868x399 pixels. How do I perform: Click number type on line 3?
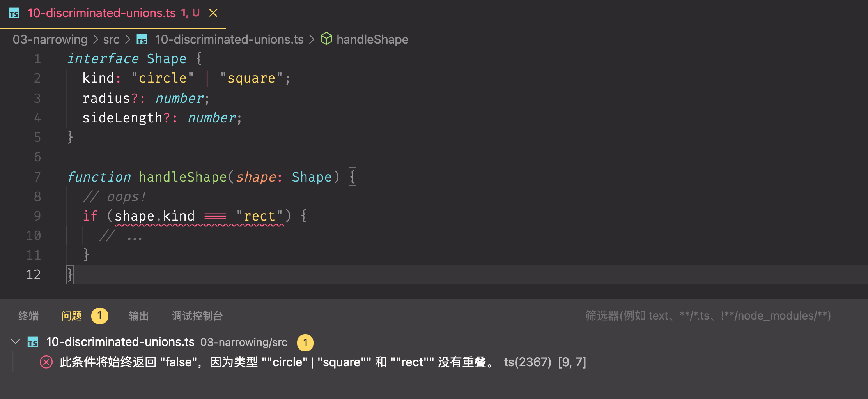[x=179, y=98]
